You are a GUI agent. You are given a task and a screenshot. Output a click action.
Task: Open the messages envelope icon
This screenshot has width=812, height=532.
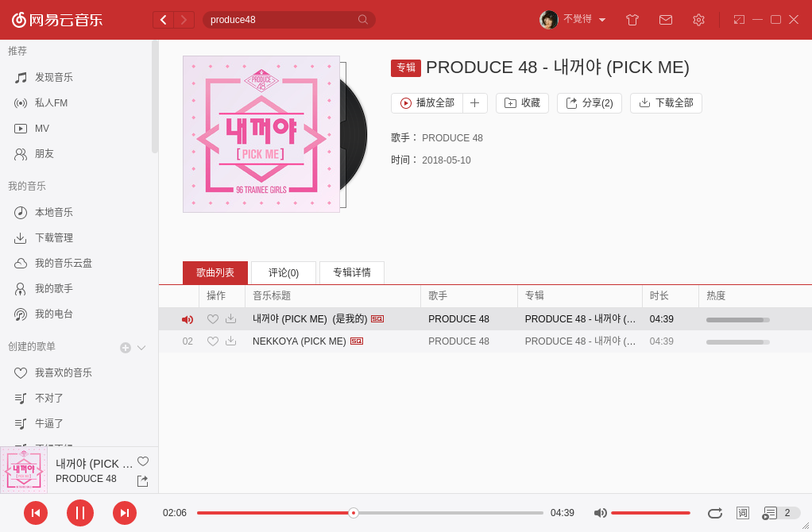666,20
